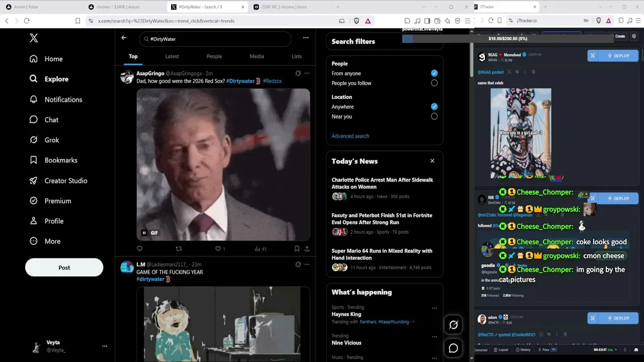Viewport: 644px width, 362px height.
Task: Dismiss the Today's News panel
Action: pyautogui.click(x=432, y=161)
